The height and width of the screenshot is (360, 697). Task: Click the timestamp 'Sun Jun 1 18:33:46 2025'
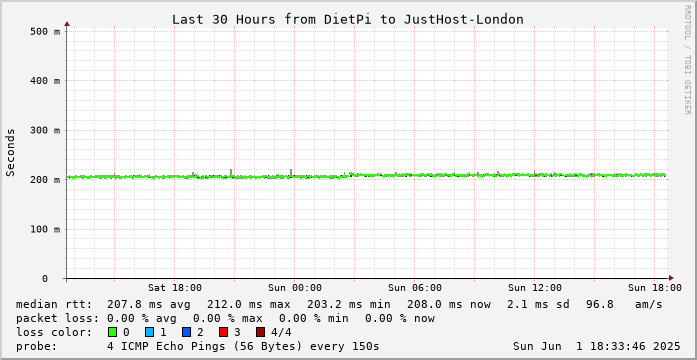click(x=597, y=346)
